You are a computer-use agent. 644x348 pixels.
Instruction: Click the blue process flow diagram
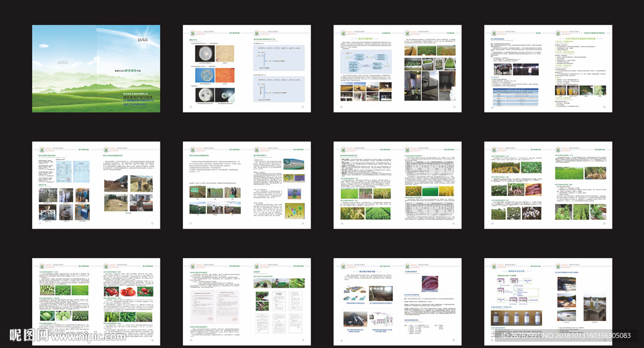coord(366,62)
